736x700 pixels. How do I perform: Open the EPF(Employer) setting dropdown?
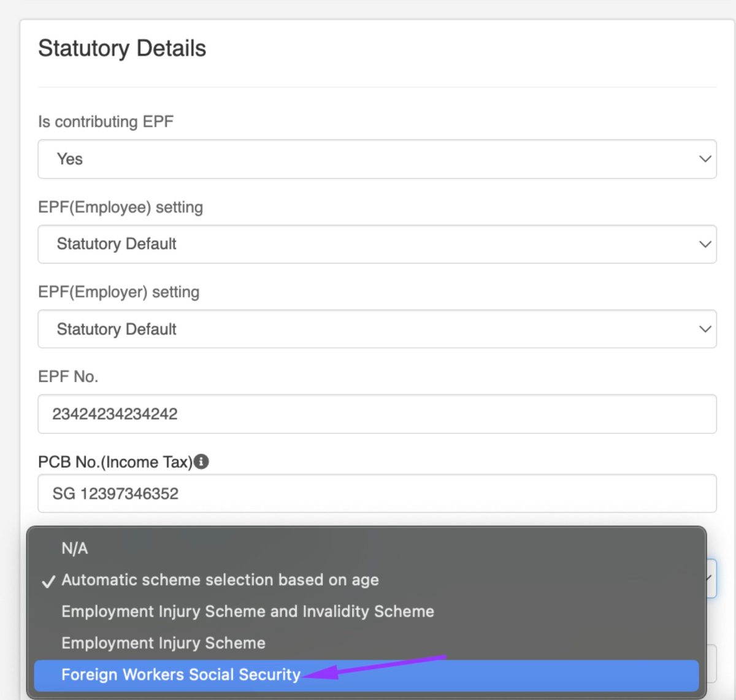(x=377, y=329)
